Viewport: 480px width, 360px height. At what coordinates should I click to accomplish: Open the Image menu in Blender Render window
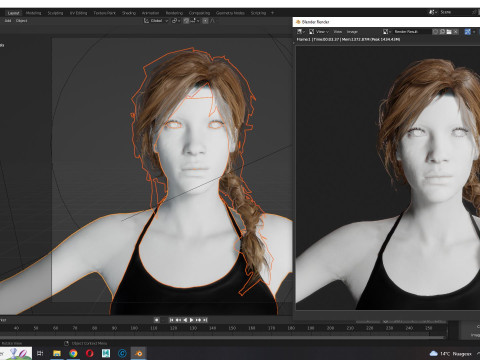click(x=352, y=32)
